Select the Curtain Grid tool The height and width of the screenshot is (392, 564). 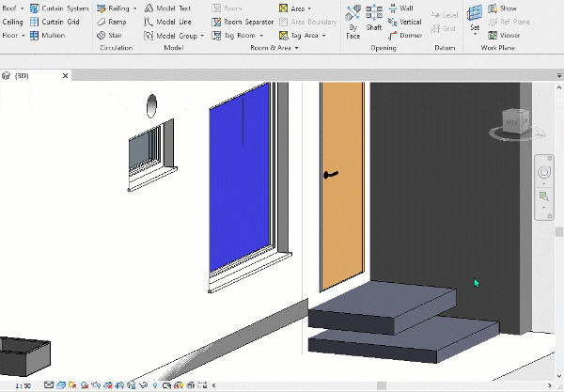click(55, 22)
